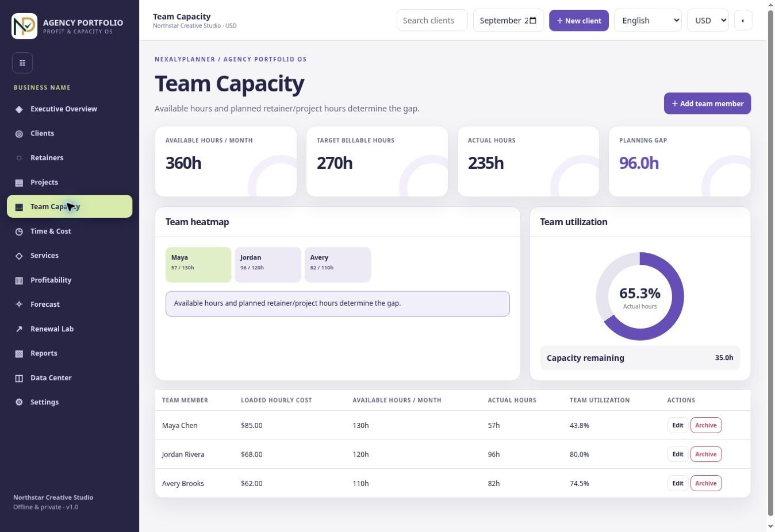This screenshot has height=532, width=775.
Task: Click the Agency Portfolio logo icon
Action: tap(24, 26)
